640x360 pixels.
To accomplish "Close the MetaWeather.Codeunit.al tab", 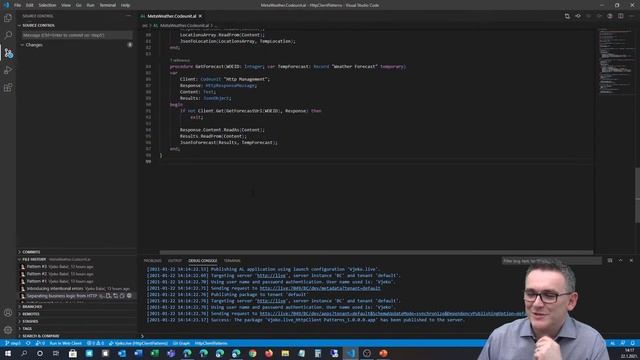I will click(200, 16).
